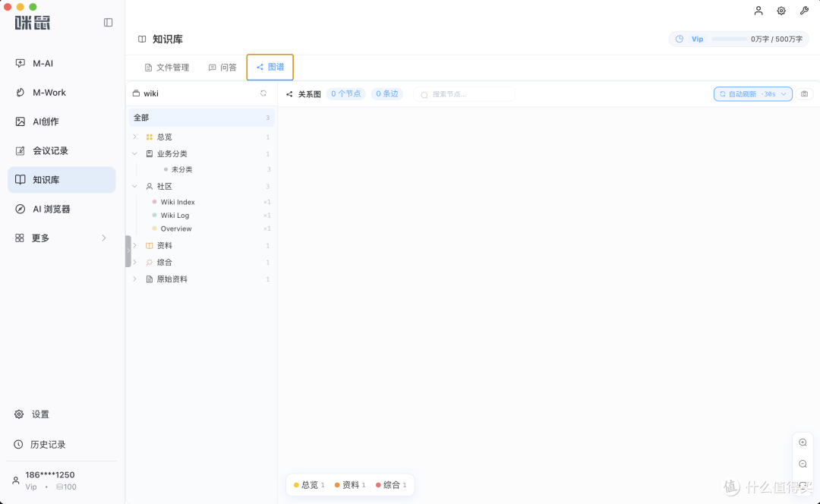
Task: Select the 图谱 tab
Action: click(x=270, y=67)
